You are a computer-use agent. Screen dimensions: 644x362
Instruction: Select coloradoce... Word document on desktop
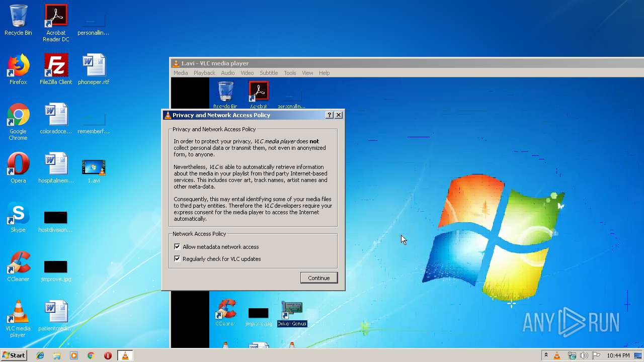point(56,119)
